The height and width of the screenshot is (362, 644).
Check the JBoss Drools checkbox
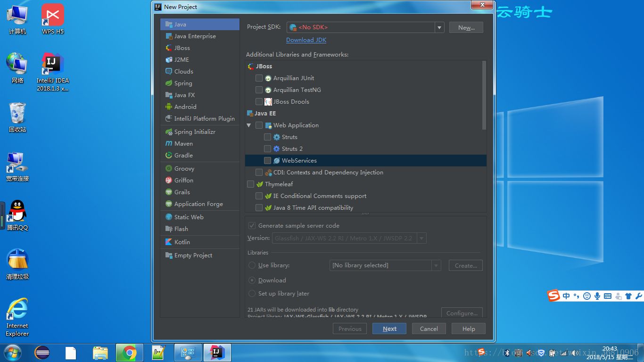(x=259, y=102)
